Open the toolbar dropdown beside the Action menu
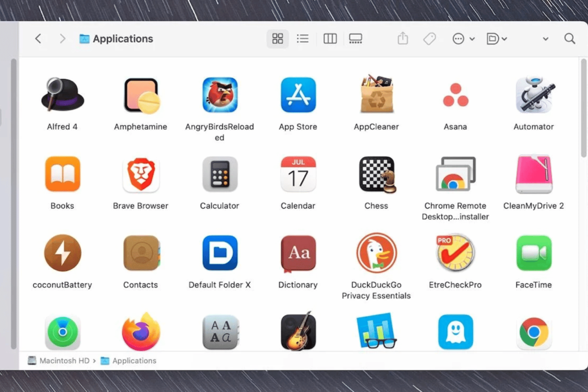 [x=497, y=38]
